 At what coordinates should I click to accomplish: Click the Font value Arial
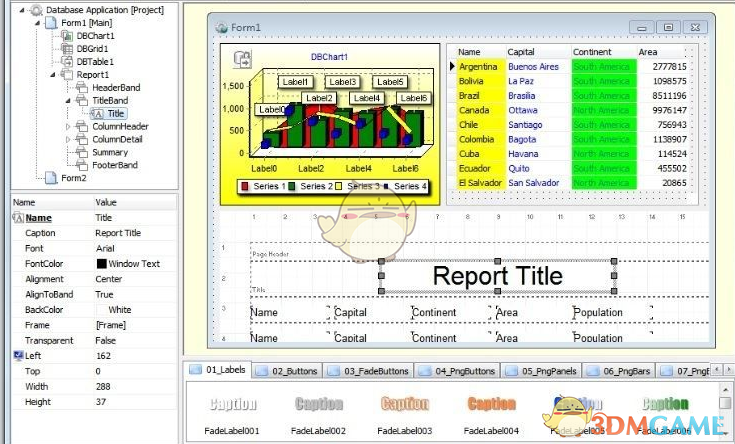(105, 248)
